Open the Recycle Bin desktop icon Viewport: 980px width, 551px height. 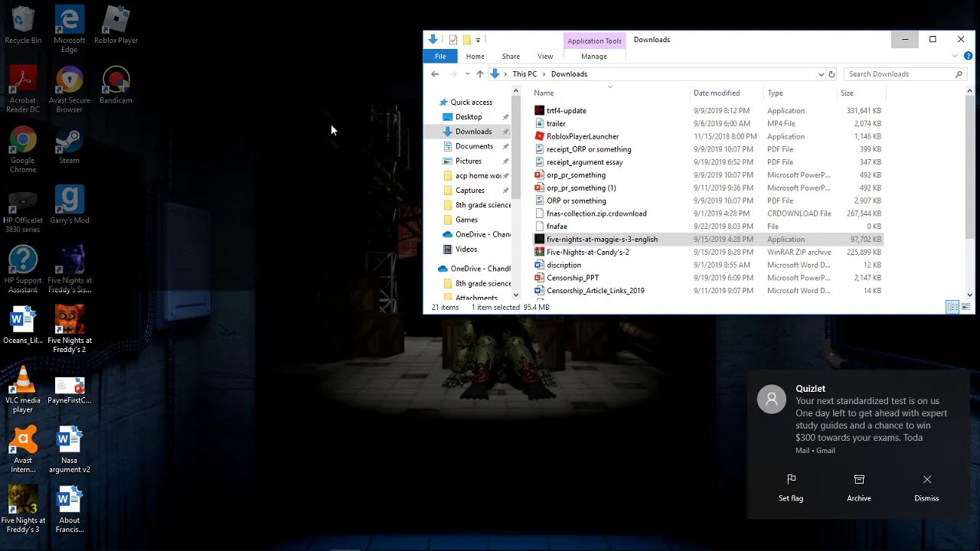(x=23, y=25)
